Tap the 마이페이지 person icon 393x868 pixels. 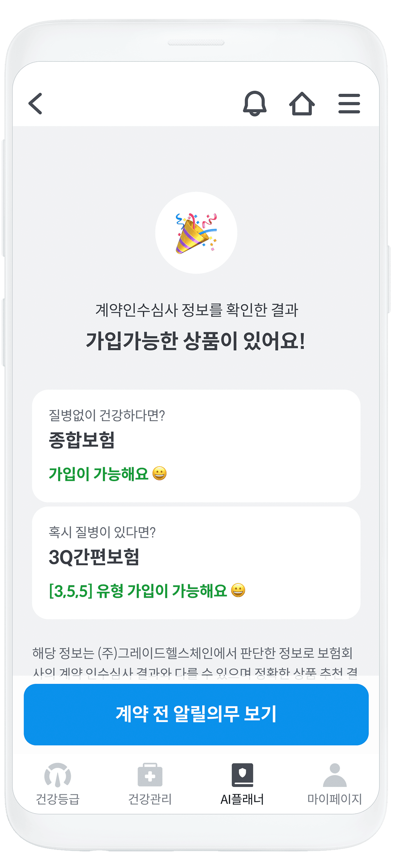(335, 775)
